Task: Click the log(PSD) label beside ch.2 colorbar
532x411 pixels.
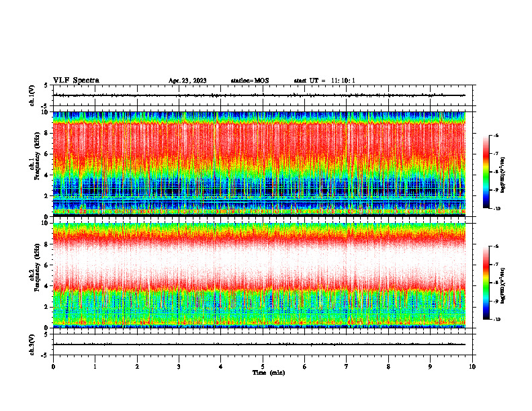Action: (502, 285)
